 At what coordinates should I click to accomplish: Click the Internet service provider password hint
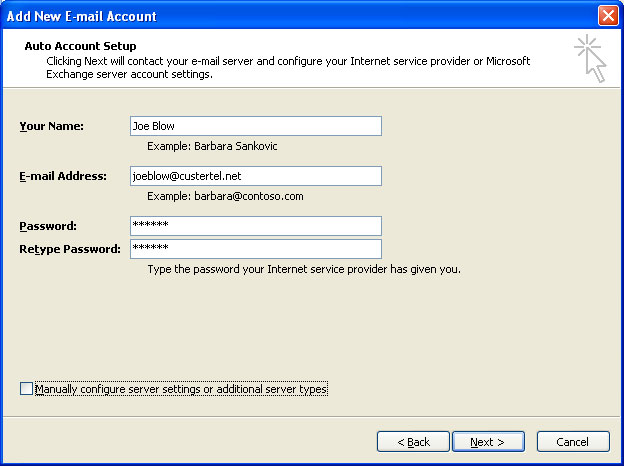[304, 269]
